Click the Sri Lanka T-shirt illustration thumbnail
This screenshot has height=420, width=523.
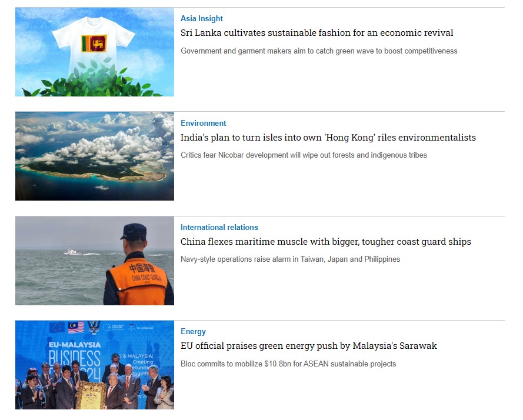coord(95,52)
